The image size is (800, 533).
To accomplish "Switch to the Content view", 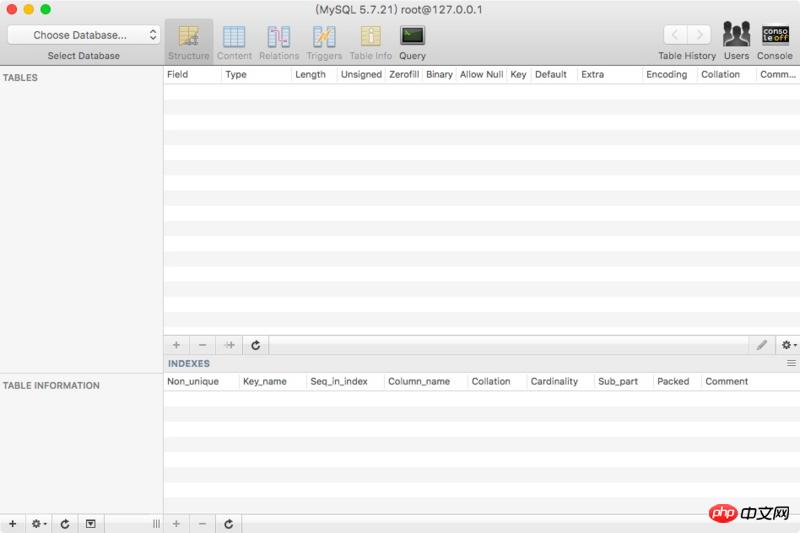I will pyautogui.click(x=234, y=42).
